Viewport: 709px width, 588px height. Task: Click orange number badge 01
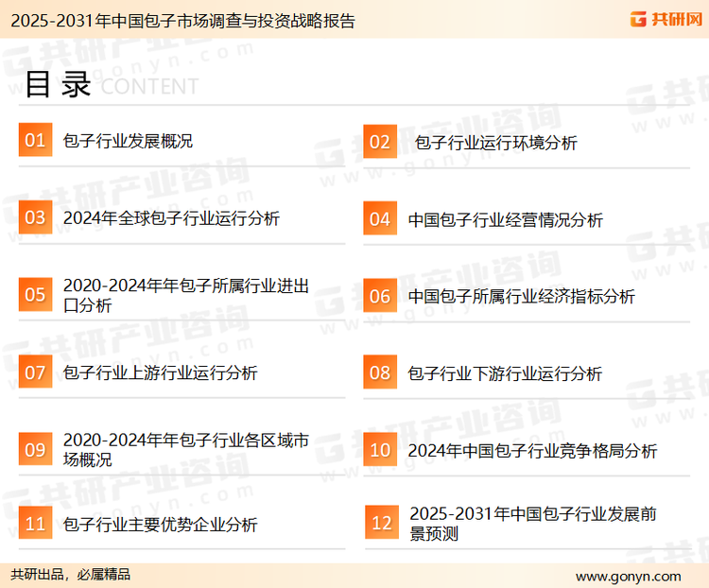coord(35,140)
